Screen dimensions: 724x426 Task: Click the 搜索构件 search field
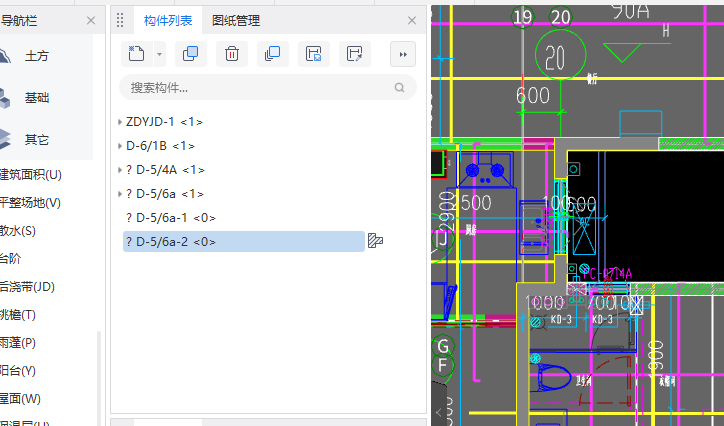coord(268,87)
